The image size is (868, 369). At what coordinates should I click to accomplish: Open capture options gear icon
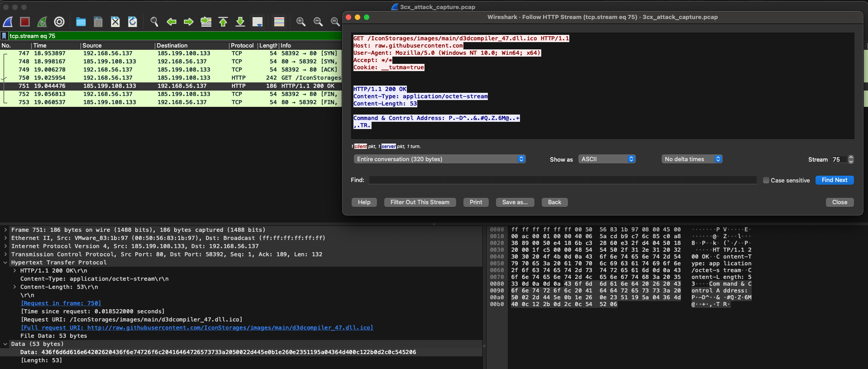[59, 22]
